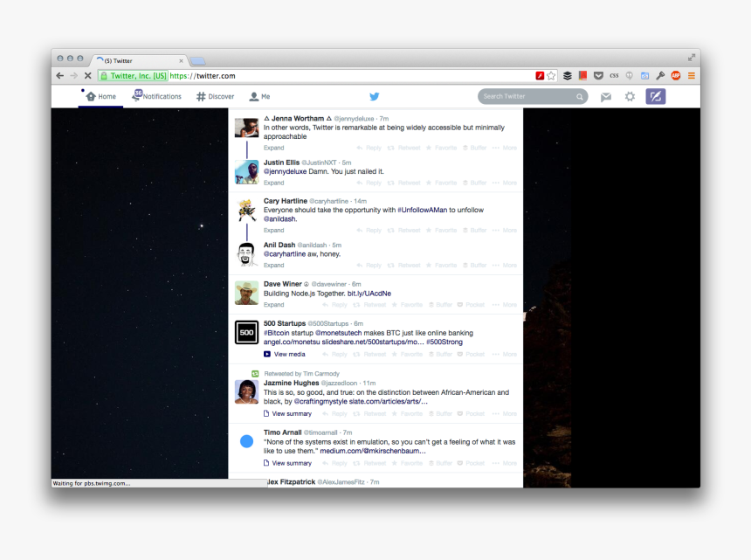Open More menu on Dave Winer's tweet
The width and height of the screenshot is (751, 560).
pyautogui.click(x=505, y=305)
